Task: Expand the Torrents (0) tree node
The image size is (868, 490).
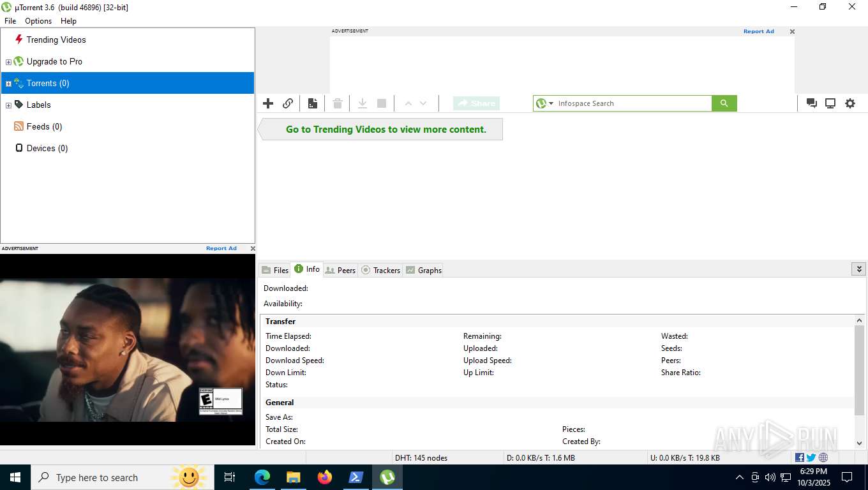Action: [x=8, y=84]
